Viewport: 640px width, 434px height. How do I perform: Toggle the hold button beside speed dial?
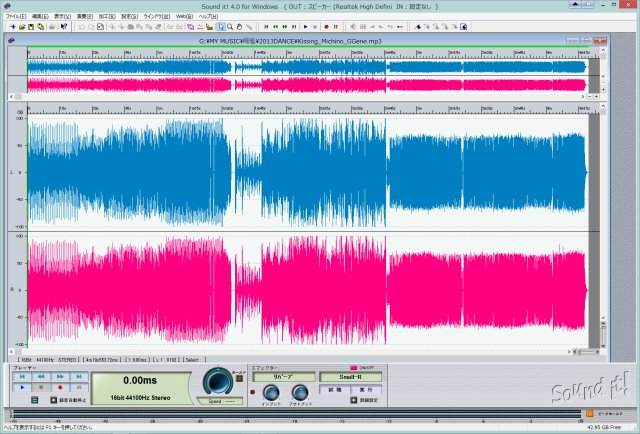point(240,378)
